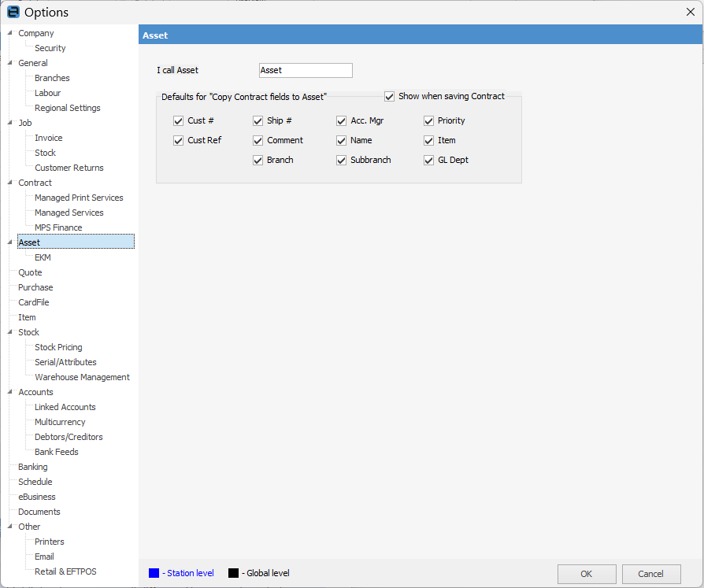Click the black Global level swatch
Viewport: 704px width, 588px height.
233,573
